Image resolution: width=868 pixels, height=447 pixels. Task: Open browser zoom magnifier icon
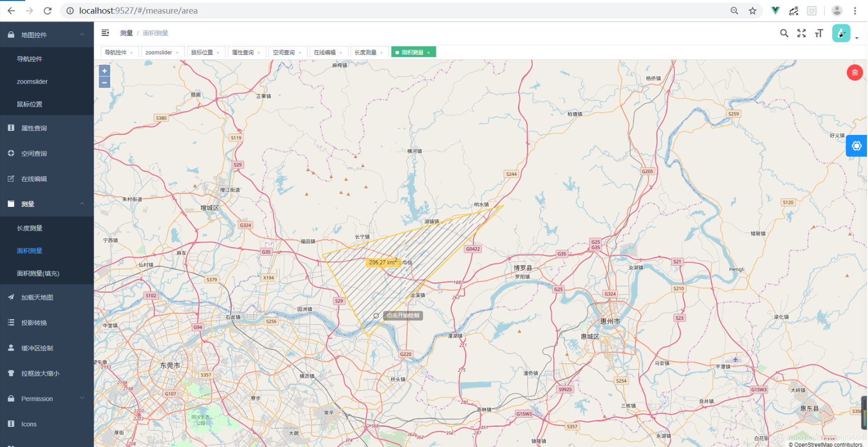(x=735, y=11)
